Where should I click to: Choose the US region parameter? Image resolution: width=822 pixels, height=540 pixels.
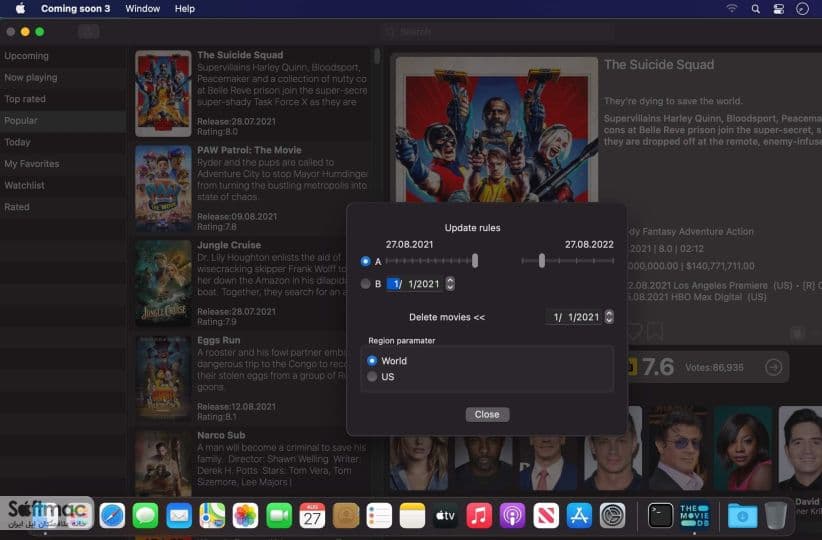point(372,377)
